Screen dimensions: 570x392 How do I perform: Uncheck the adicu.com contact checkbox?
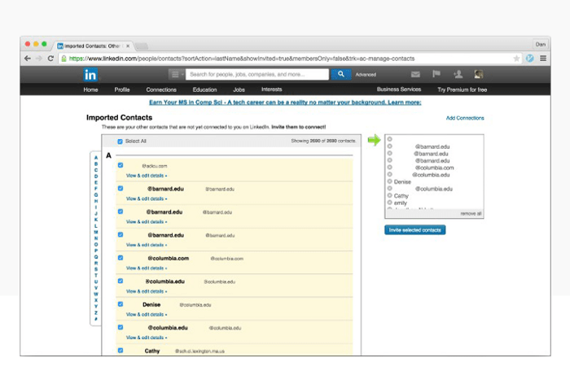click(121, 165)
